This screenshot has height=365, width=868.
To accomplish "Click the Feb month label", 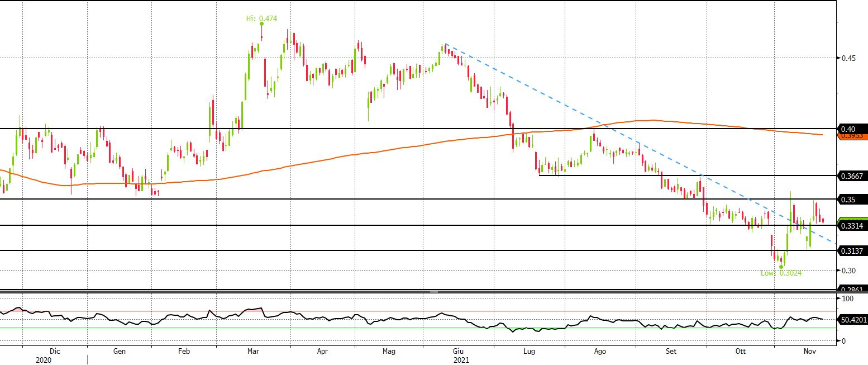I will point(184,352).
